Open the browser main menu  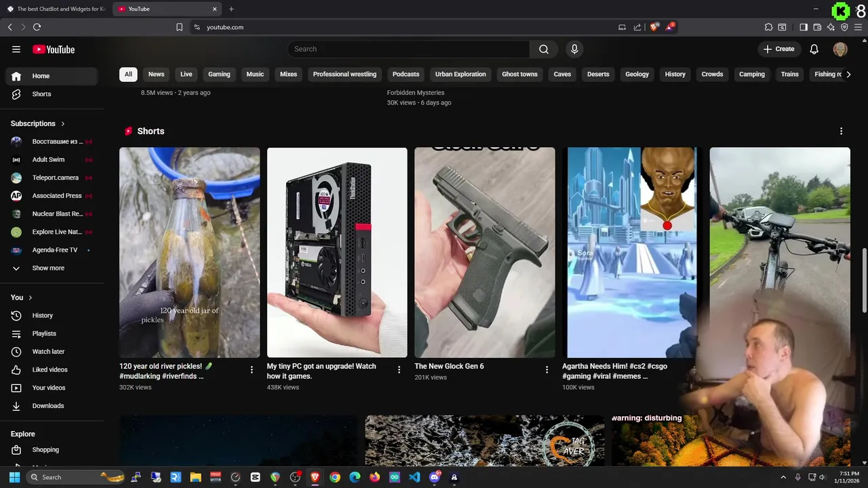(858, 27)
